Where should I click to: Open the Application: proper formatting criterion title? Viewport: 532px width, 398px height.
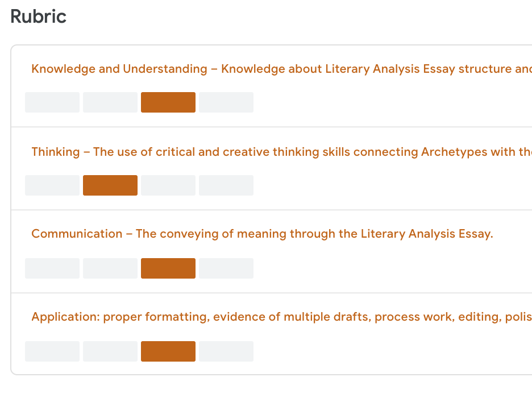pyautogui.click(x=281, y=317)
